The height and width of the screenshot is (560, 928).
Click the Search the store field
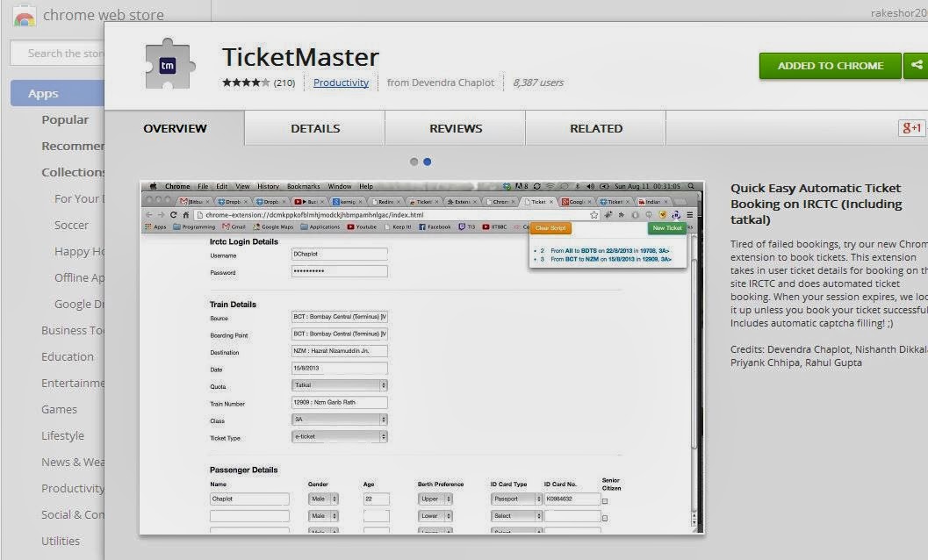(57, 54)
